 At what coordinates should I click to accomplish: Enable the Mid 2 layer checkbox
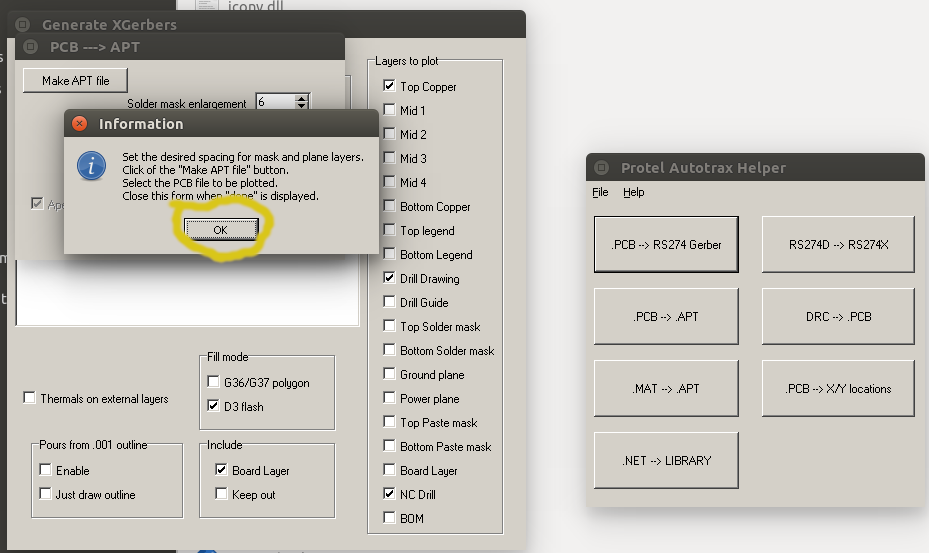(x=389, y=133)
